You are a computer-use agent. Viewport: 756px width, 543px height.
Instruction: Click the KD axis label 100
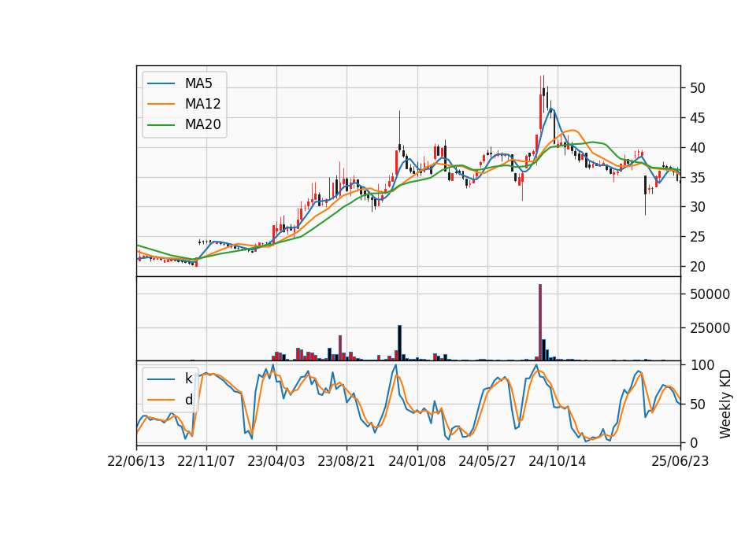(x=702, y=365)
